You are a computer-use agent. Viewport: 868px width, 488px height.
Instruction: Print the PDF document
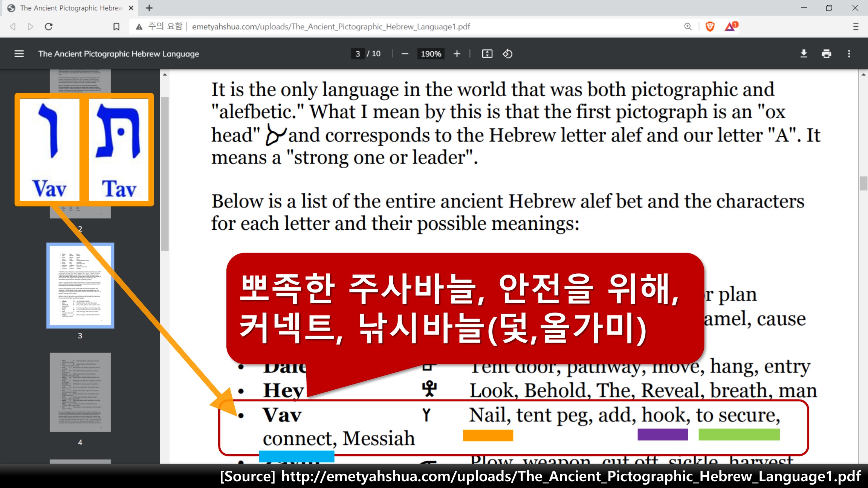[x=826, y=54]
